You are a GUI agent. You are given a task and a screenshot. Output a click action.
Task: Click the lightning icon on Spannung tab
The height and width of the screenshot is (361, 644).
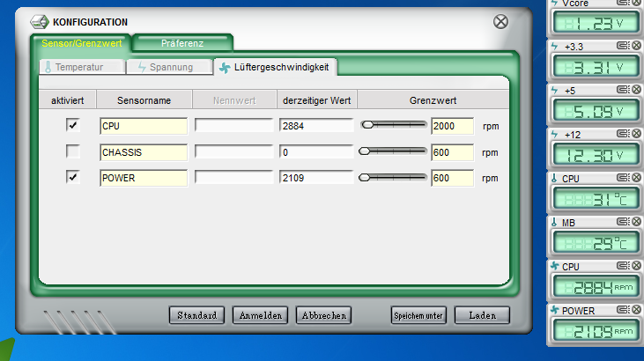click(142, 67)
